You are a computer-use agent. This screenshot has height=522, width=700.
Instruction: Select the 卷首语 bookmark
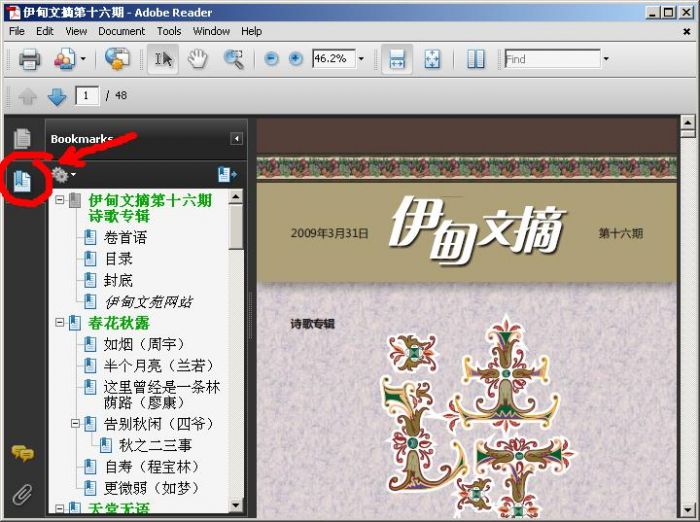(x=125, y=238)
